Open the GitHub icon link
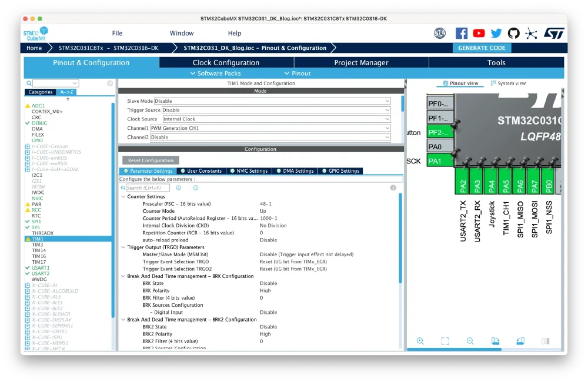This screenshot has width=588, height=382. click(x=514, y=33)
